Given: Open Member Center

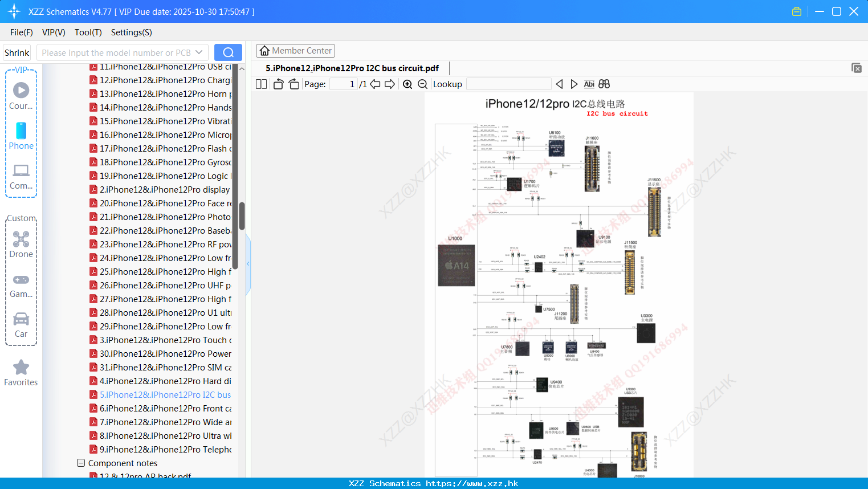Looking at the screenshot, I should pos(295,51).
